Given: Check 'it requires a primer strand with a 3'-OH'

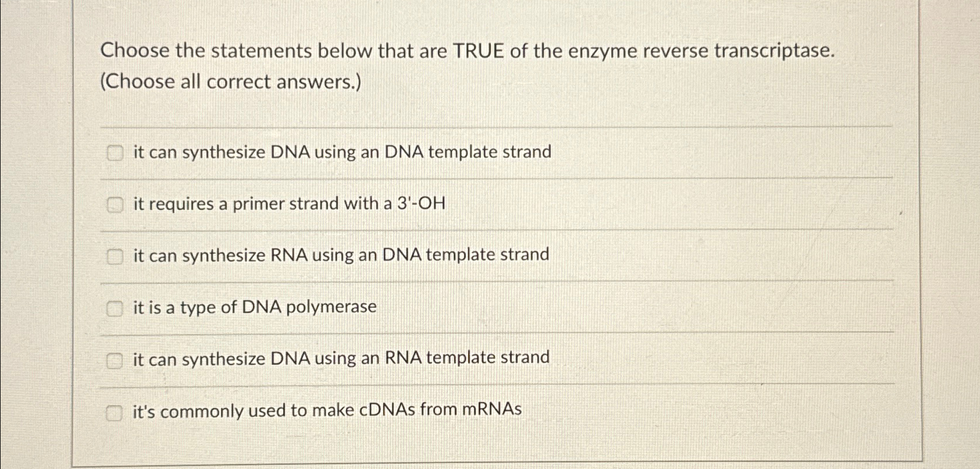Looking at the screenshot, I should [x=114, y=204].
